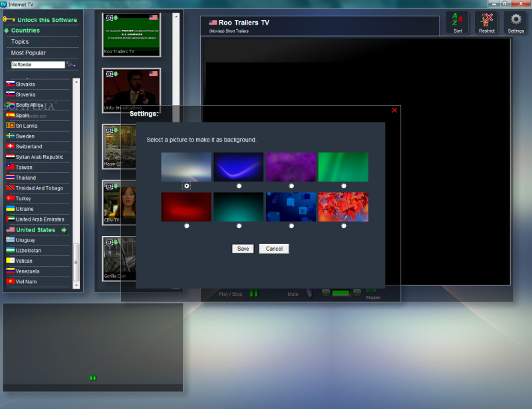Click the US flag beside Roo Trailers TV title
Viewport: 532px width, 409px height.
click(x=213, y=23)
